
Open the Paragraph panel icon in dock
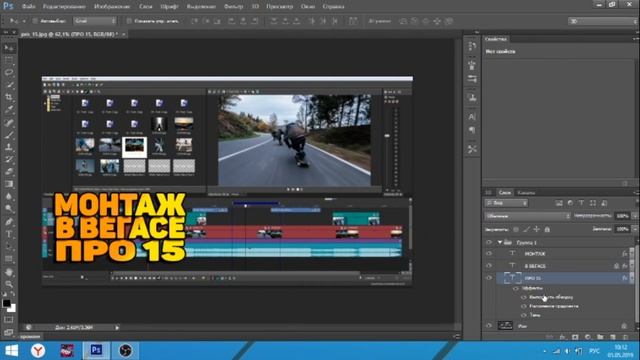pos(472,130)
